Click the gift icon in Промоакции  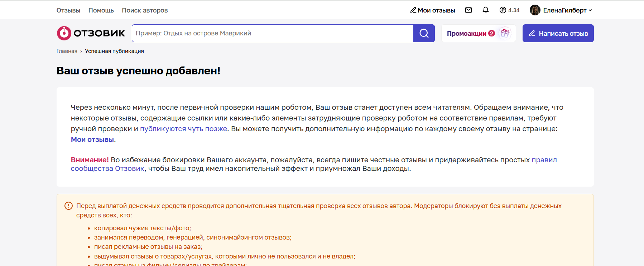(x=505, y=33)
